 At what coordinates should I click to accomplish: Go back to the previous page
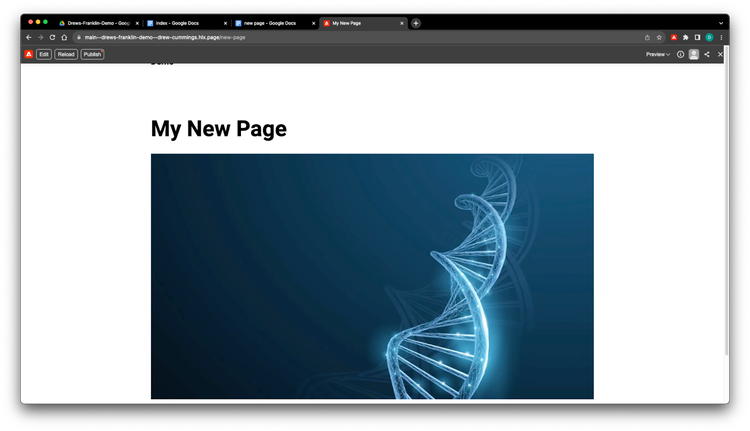(x=29, y=37)
